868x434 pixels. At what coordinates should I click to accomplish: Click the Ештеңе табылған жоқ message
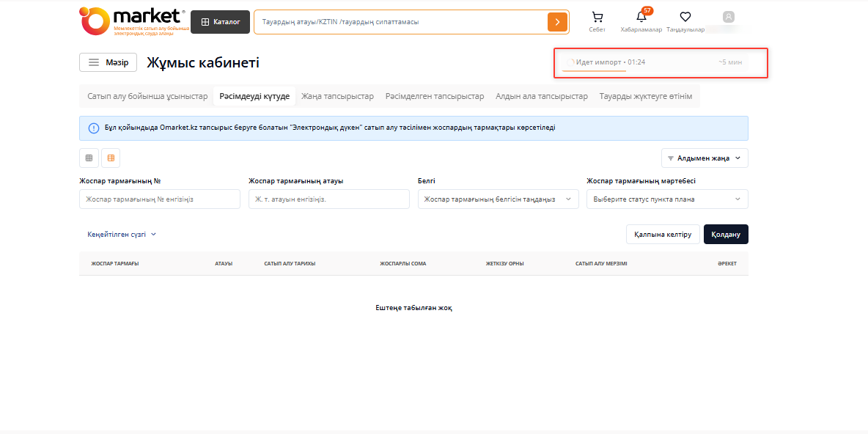point(414,308)
